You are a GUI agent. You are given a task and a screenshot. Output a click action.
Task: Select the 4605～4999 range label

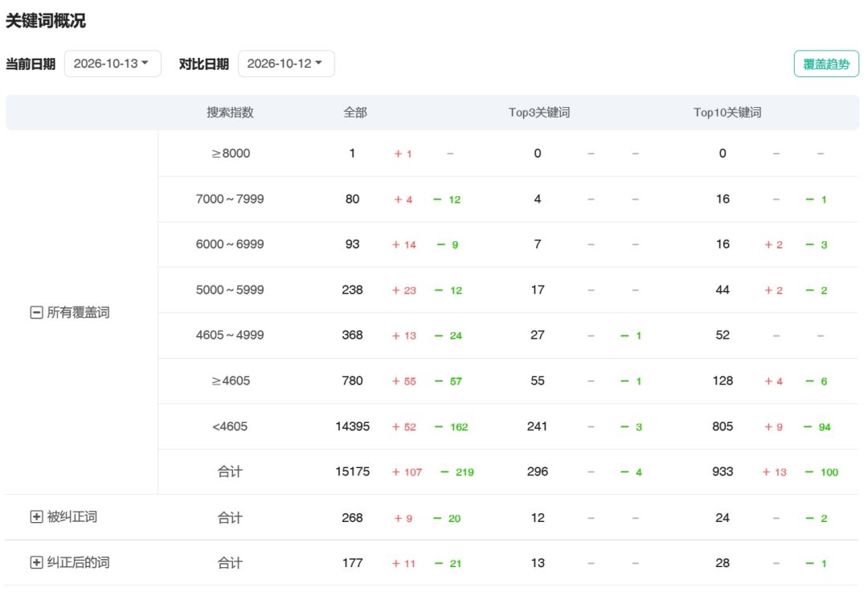pyautogui.click(x=230, y=335)
